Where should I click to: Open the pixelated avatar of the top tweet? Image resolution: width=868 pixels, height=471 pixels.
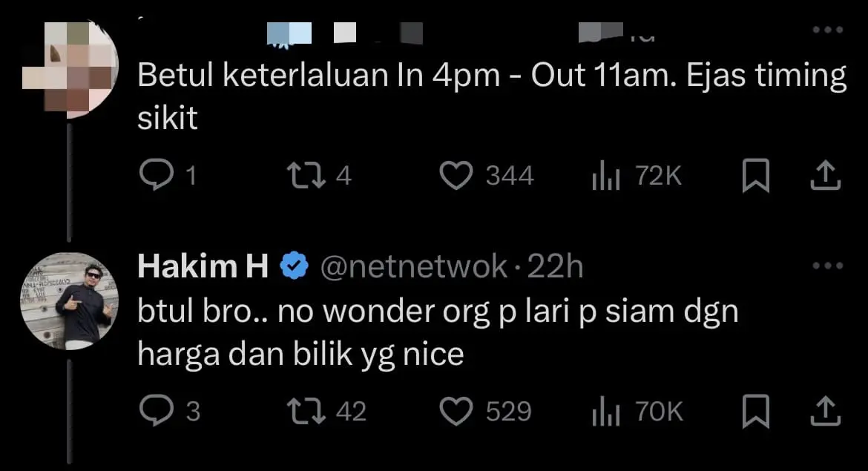tap(68, 65)
